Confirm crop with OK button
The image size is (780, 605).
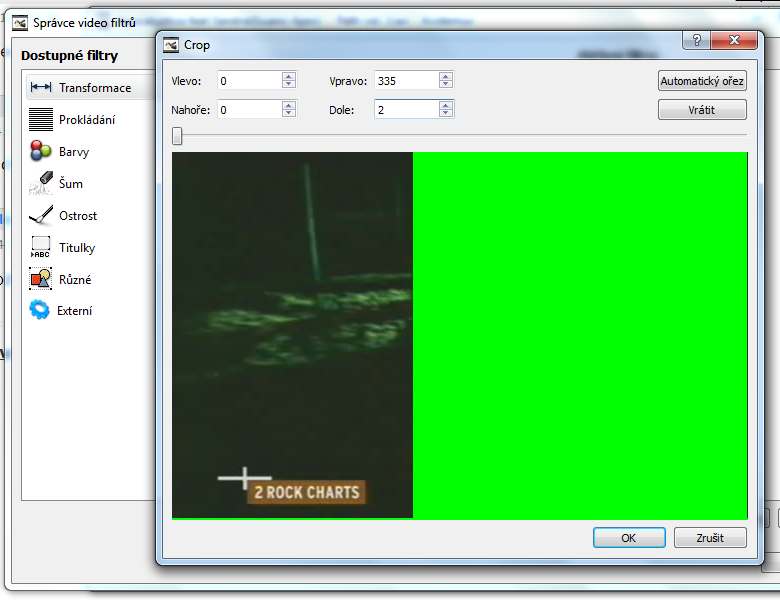pos(629,538)
